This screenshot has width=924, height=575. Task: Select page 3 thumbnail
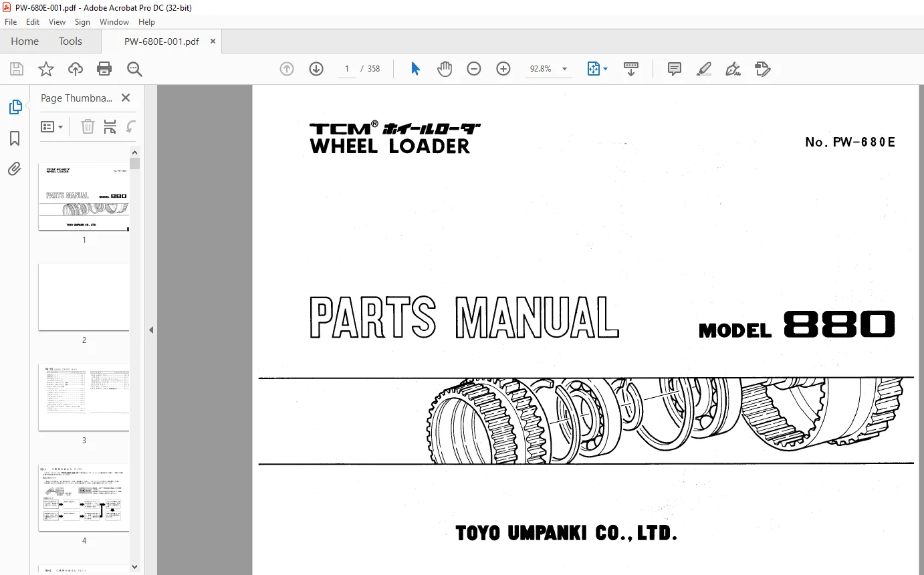pyautogui.click(x=84, y=397)
